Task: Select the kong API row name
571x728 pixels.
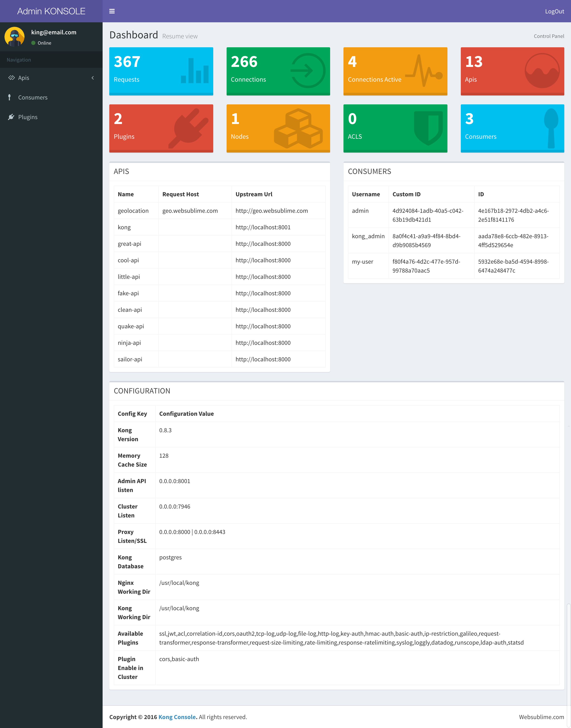Action: click(124, 227)
